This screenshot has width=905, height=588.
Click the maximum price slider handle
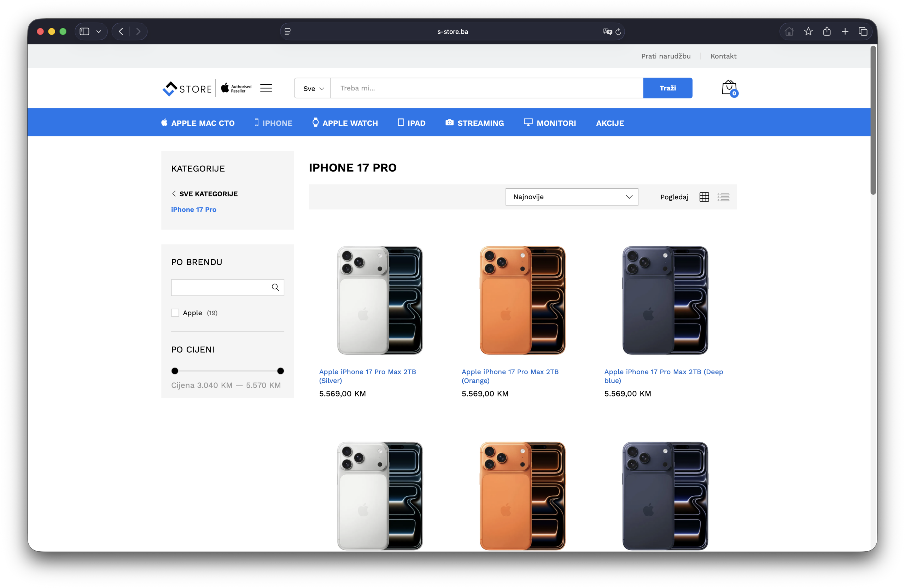pos(281,371)
